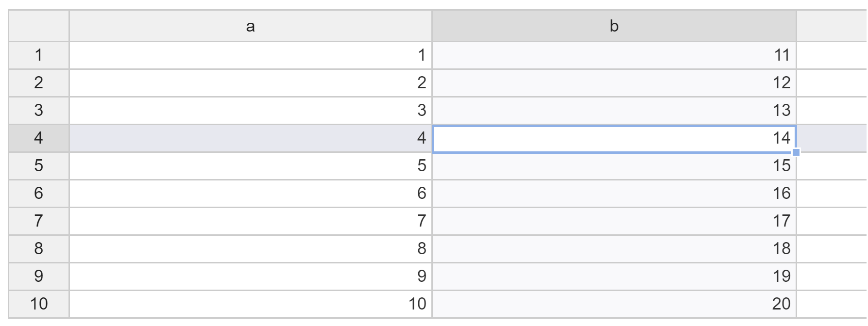Select cell with value 10 in column a
Screen dimensions: 868x326
[x=250, y=304]
